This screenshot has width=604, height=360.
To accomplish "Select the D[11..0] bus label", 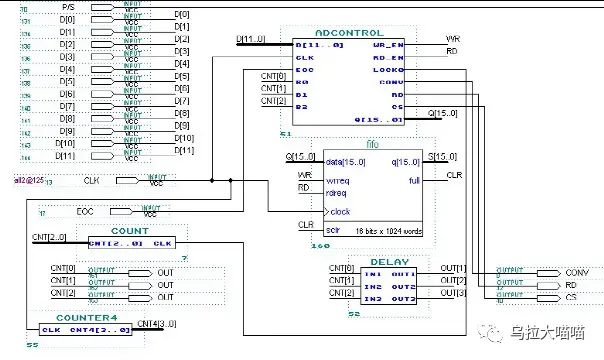I will coord(251,39).
